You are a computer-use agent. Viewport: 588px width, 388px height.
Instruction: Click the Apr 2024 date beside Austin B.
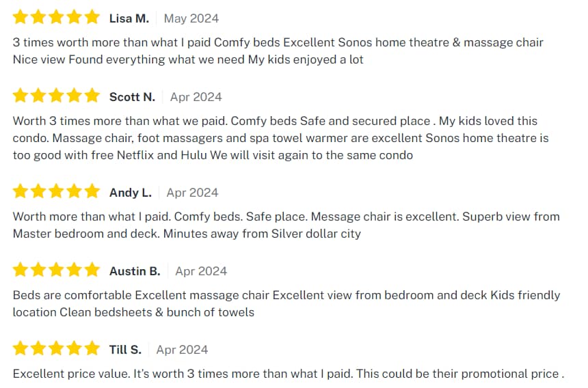201,271
